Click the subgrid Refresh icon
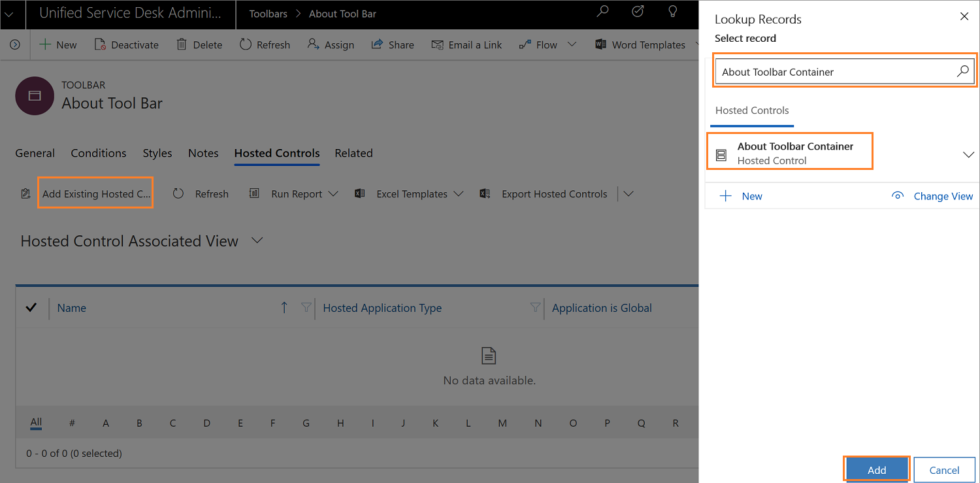Viewport: 980px width, 483px height. [178, 193]
